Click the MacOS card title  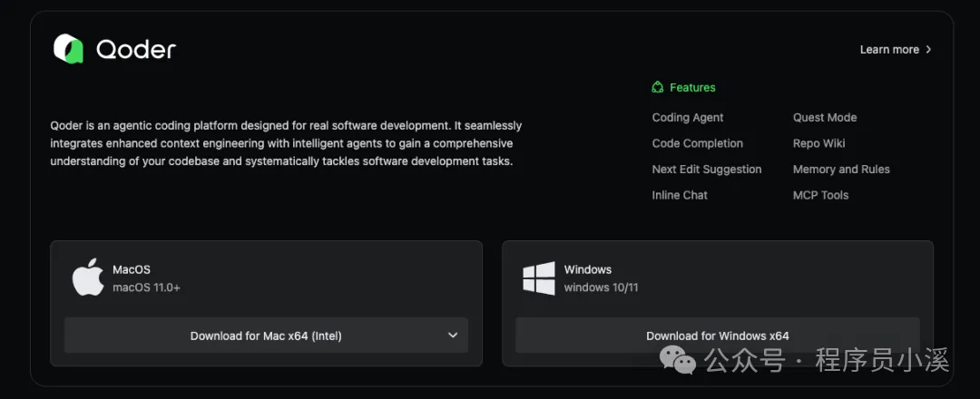[132, 269]
